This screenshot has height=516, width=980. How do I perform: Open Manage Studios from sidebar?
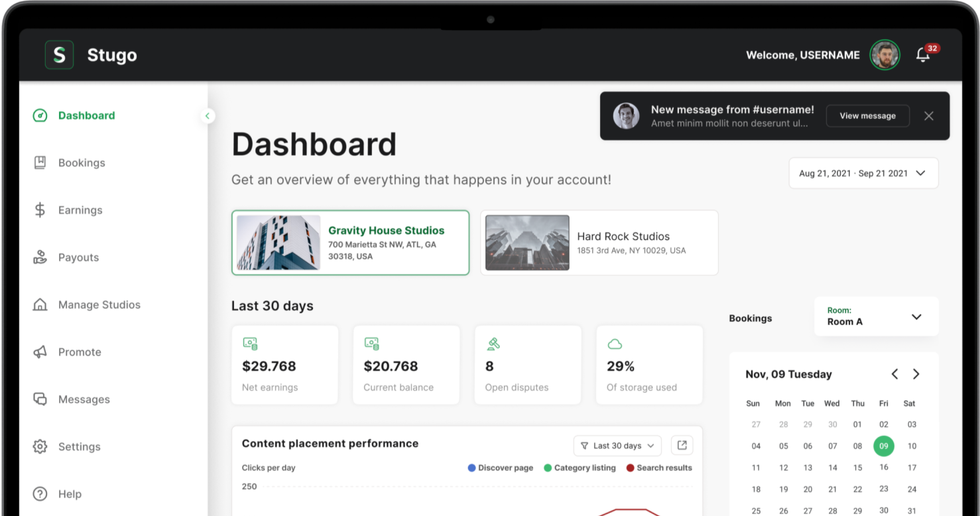99,305
